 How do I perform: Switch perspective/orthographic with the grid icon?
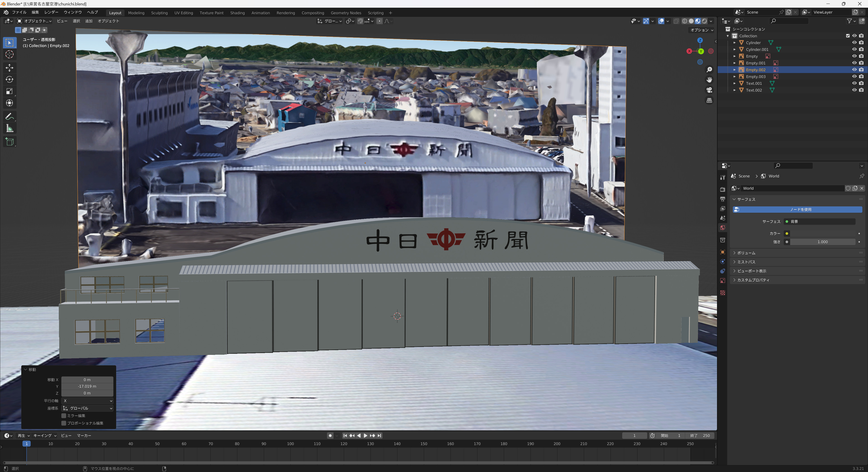pos(709,100)
